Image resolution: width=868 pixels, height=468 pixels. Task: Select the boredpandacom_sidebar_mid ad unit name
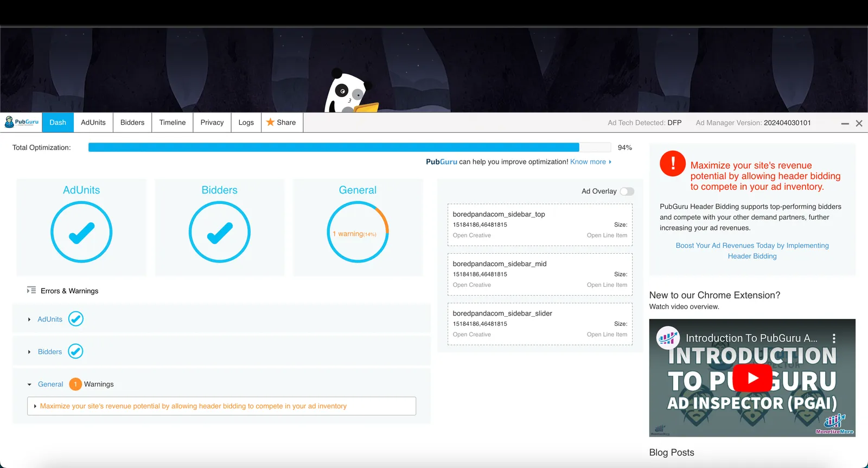(x=500, y=264)
